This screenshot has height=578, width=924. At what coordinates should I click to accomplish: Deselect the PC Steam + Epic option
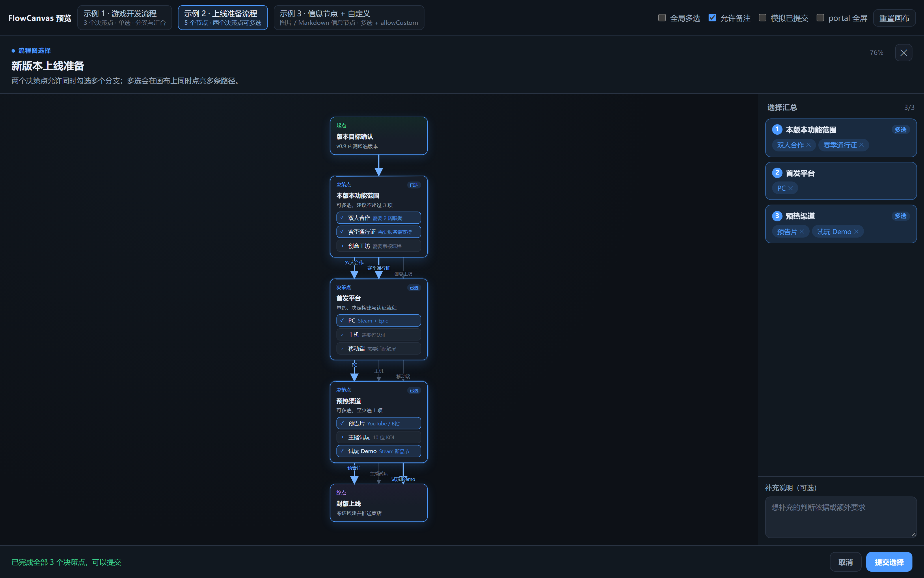[378, 320]
